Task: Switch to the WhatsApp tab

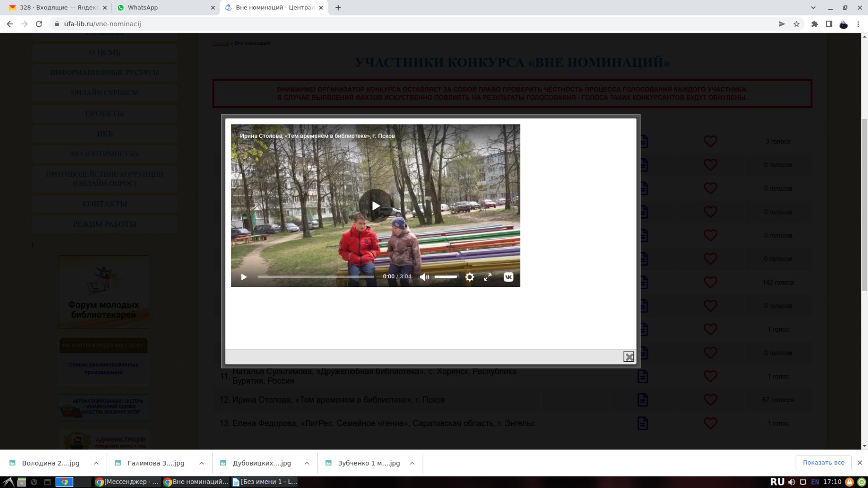Action: (x=162, y=8)
